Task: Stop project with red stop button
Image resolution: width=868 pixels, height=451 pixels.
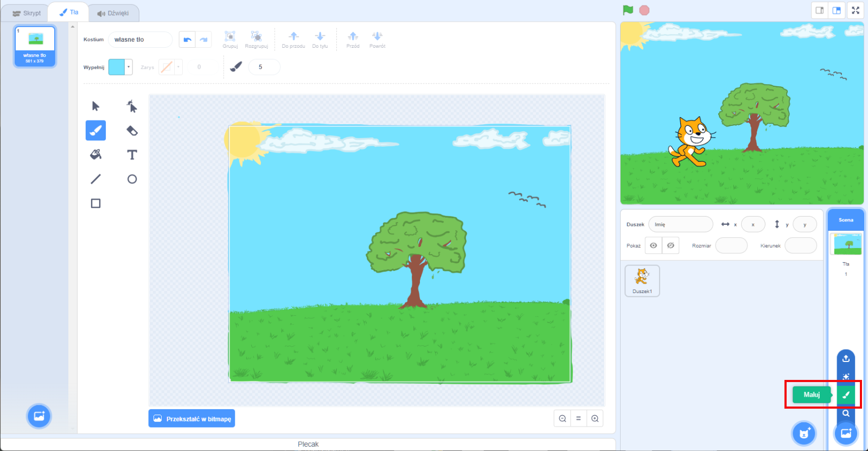Action: tap(644, 10)
